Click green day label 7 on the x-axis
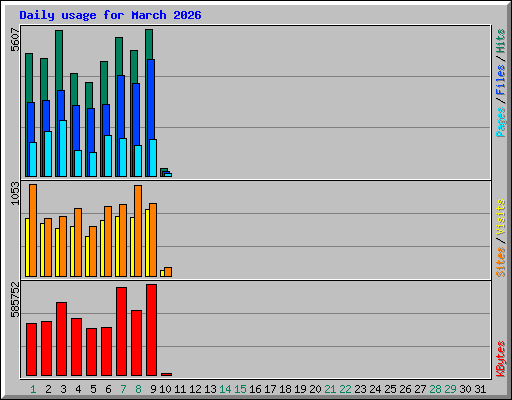The width and height of the screenshot is (512, 400). [x=123, y=389]
